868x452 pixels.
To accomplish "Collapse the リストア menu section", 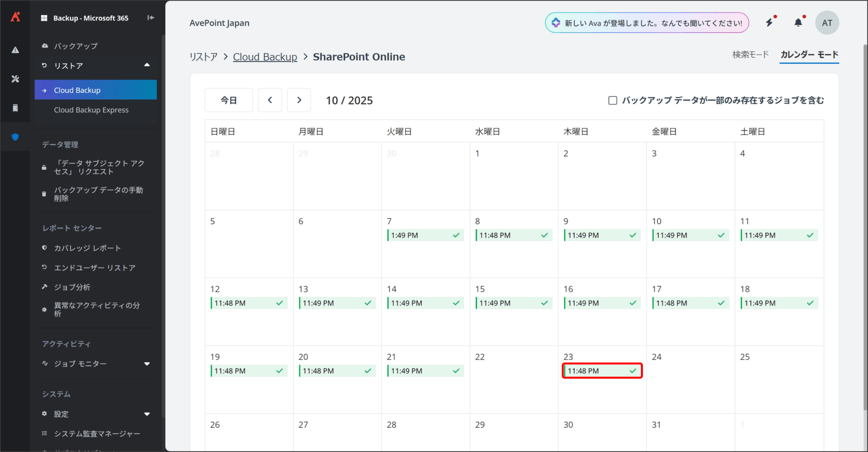I will pos(147,65).
